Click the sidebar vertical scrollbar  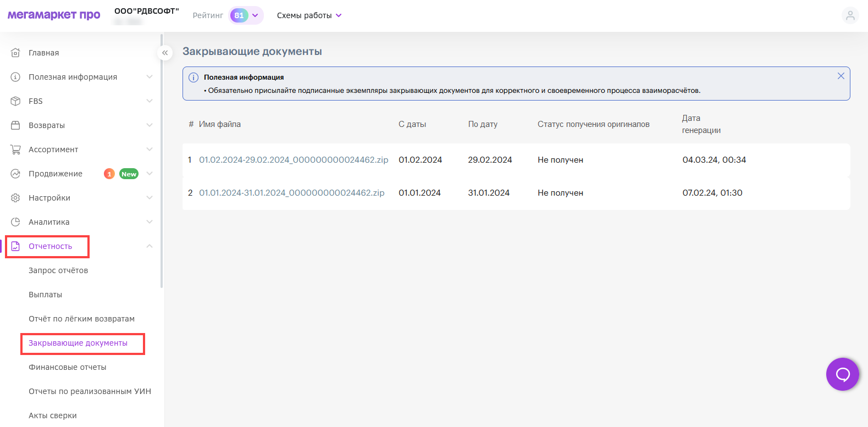[162, 160]
